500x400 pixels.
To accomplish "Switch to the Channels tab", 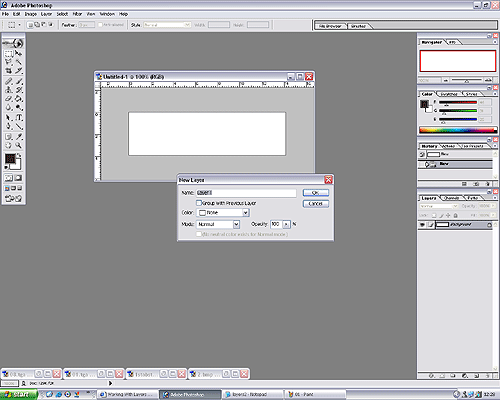I will (452, 198).
